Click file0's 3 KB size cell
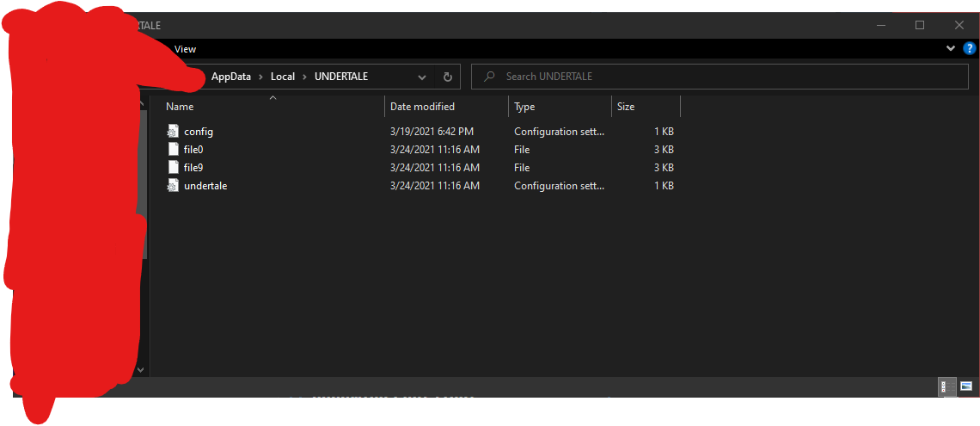Viewport: 980px width, 426px height. point(663,150)
